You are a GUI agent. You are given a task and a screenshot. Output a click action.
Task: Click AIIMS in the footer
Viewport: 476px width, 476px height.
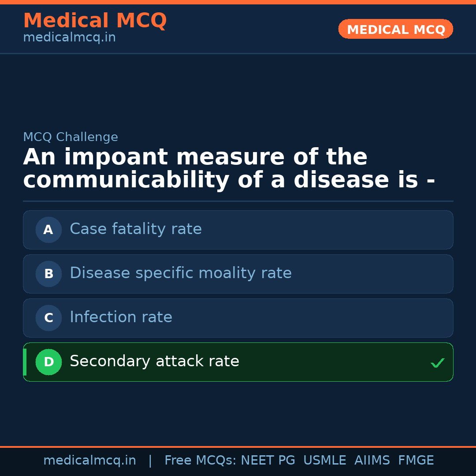372,461
